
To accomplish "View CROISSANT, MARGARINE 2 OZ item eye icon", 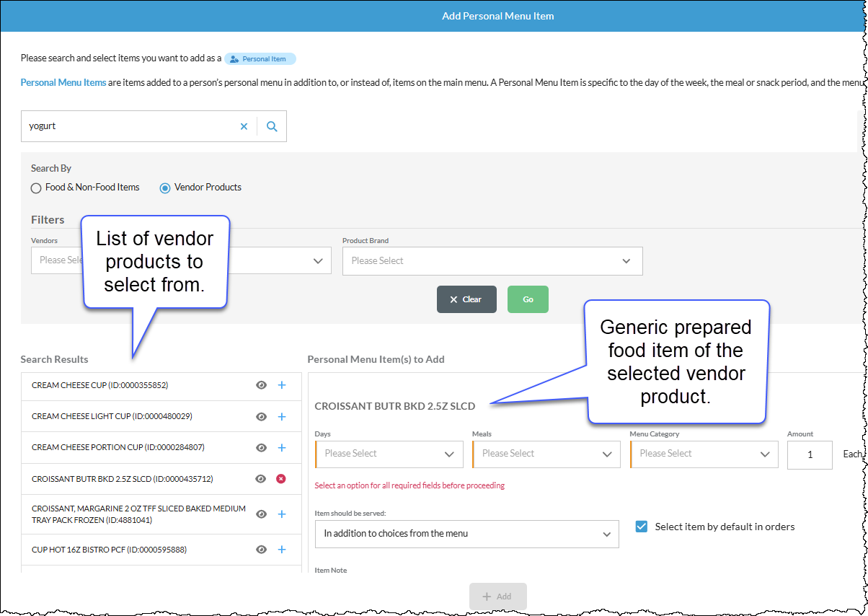I will click(262, 514).
